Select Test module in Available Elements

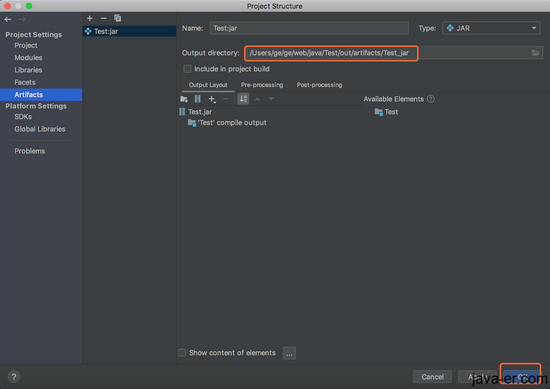tap(386, 112)
